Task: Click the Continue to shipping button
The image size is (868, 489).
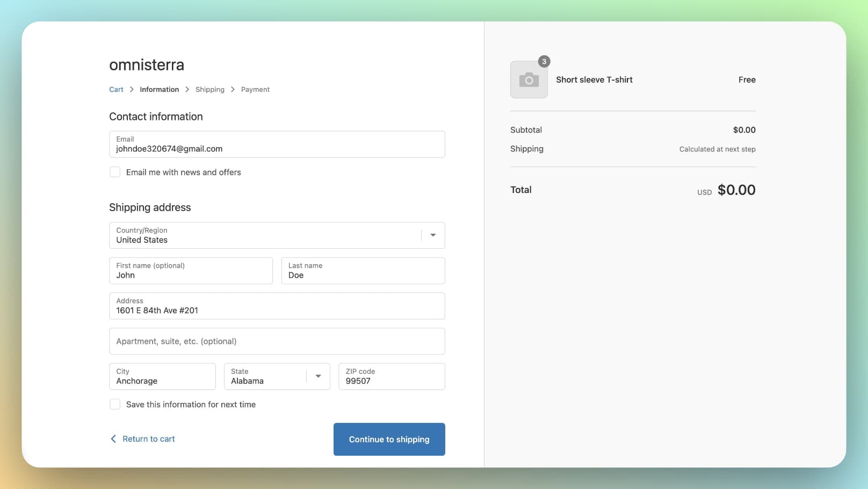Action: (x=389, y=439)
